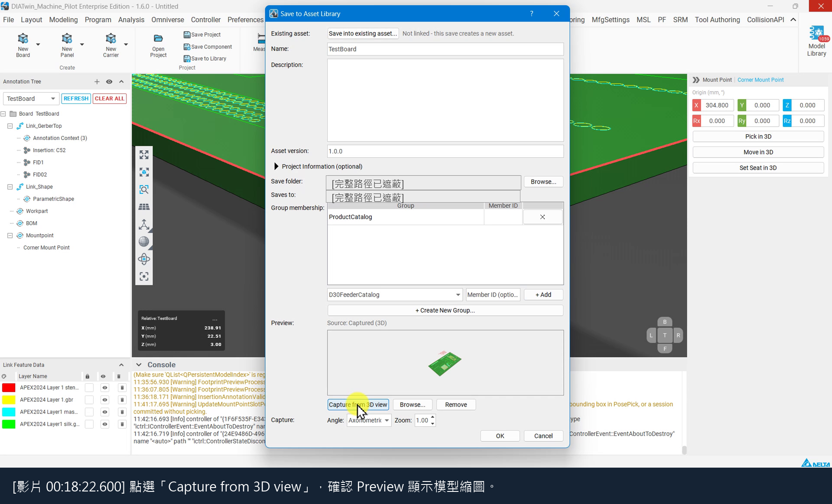Click the focus target viewport icon
Viewport: 832px width, 504px height.
click(x=144, y=276)
